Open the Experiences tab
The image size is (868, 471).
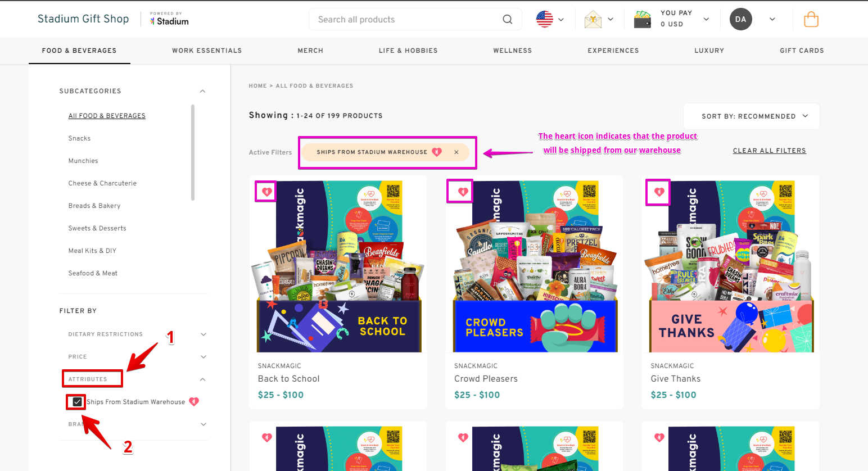pyautogui.click(x=613, y=51)
